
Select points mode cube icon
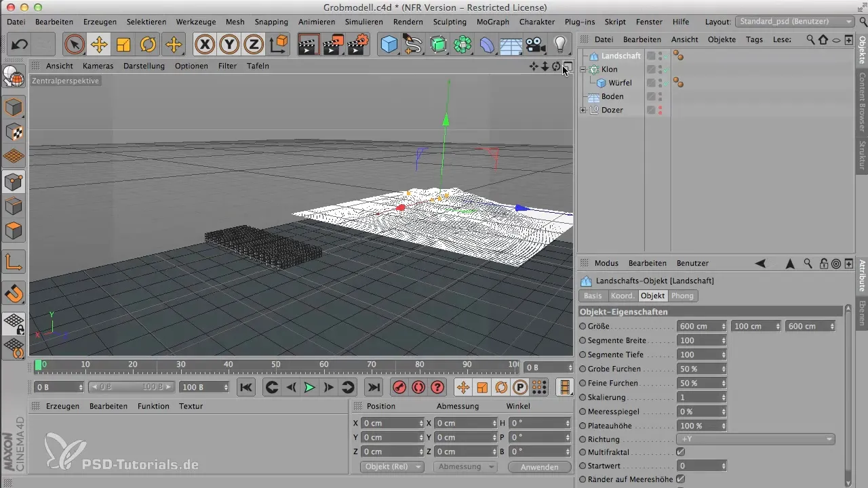[14, 181]
